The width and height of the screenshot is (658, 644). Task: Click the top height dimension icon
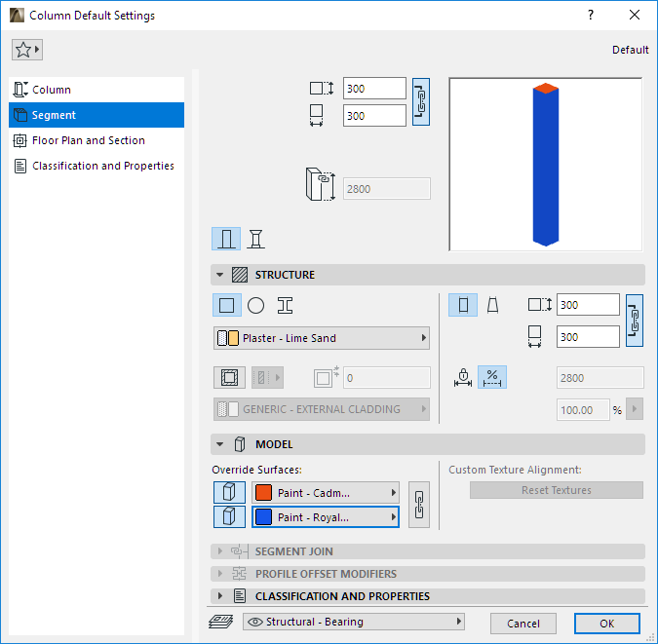(x=322, y=89)
